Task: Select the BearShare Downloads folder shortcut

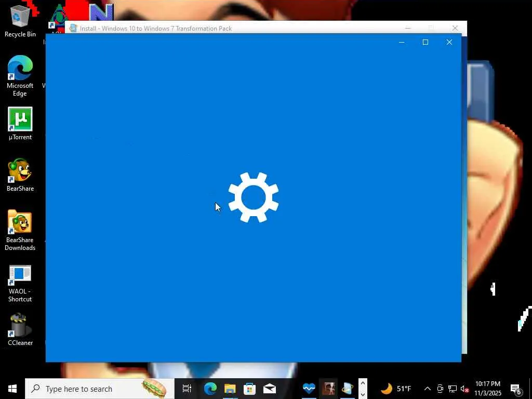Action: 20,230
